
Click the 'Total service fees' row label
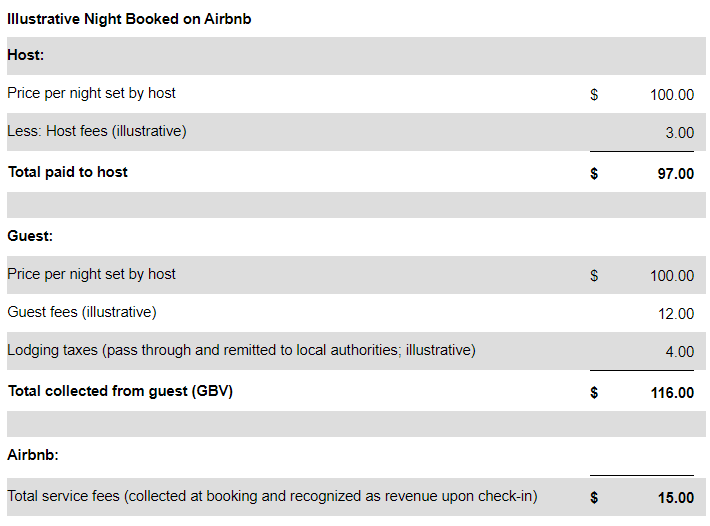point(272,496)
